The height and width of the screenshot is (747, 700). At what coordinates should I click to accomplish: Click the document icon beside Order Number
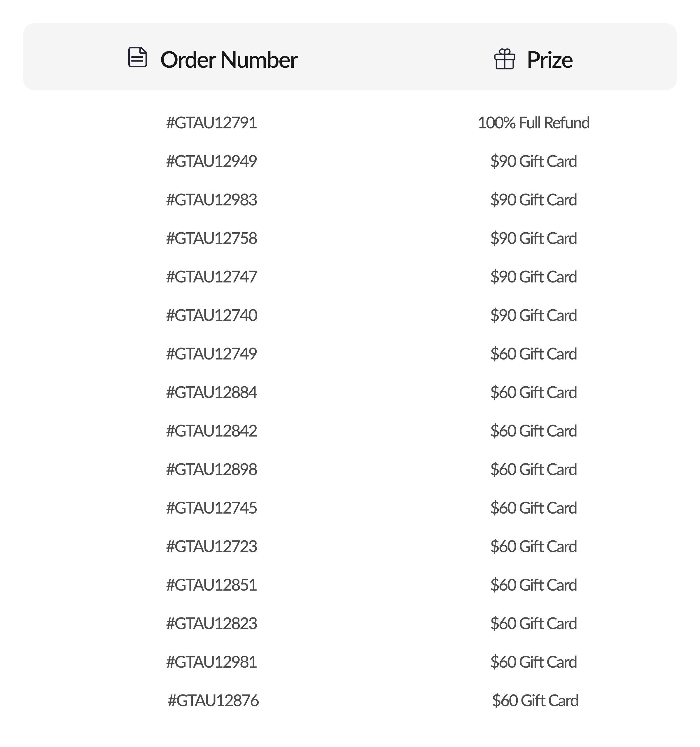click(137, 57)
